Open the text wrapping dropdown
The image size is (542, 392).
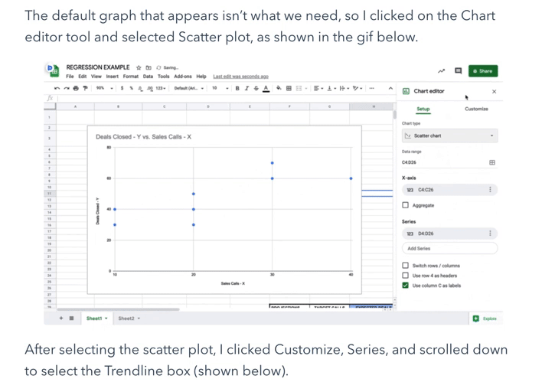(344, 89)
